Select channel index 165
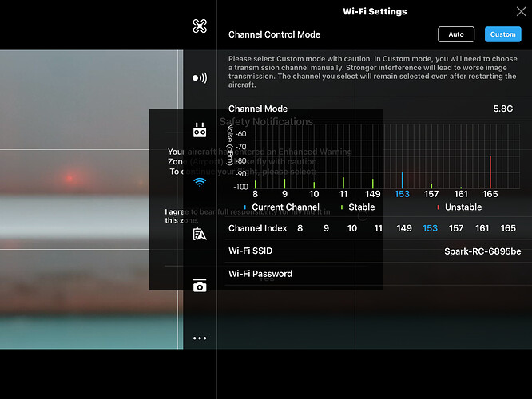The image size is (532, 399). click(508, 228)
